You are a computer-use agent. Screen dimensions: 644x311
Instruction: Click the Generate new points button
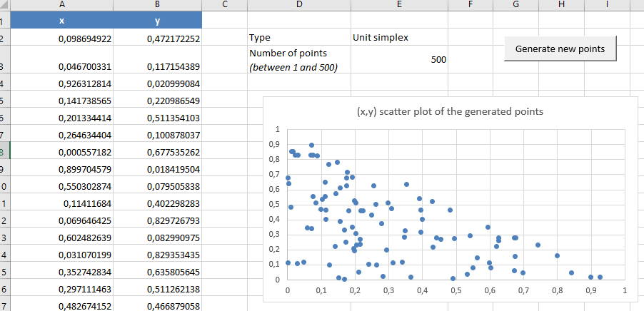click(x=560, y=49)
